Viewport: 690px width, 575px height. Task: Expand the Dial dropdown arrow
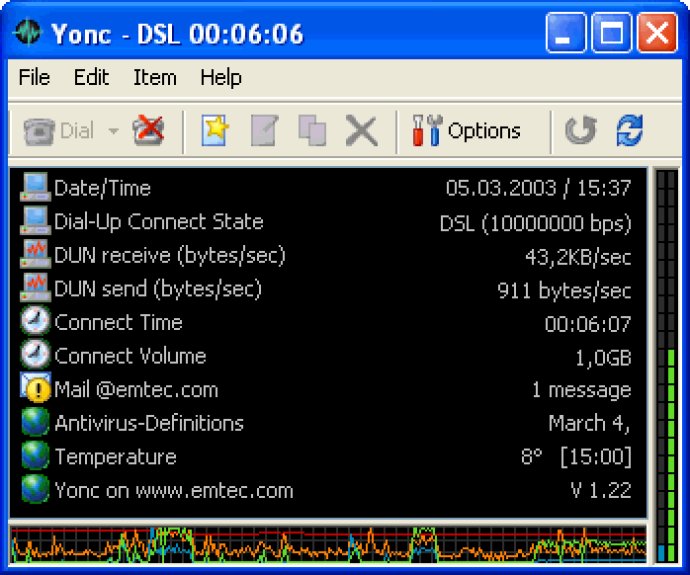pos(114,131)
